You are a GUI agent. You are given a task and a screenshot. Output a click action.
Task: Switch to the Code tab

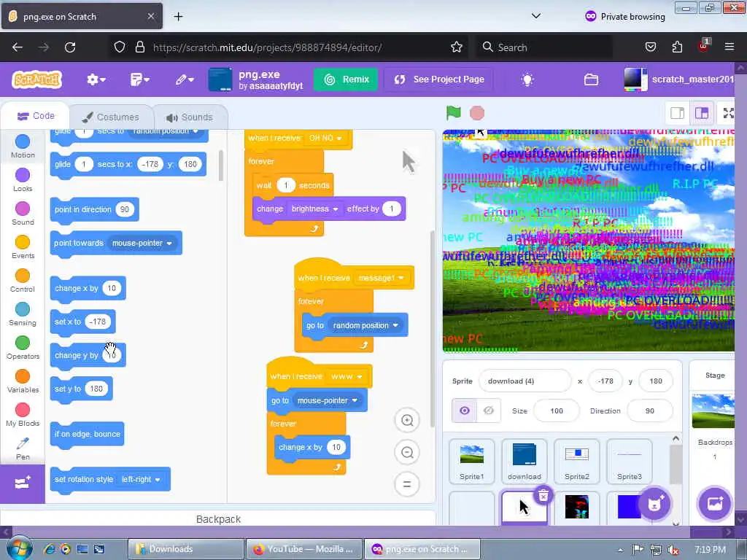click(x=36, y=116)
